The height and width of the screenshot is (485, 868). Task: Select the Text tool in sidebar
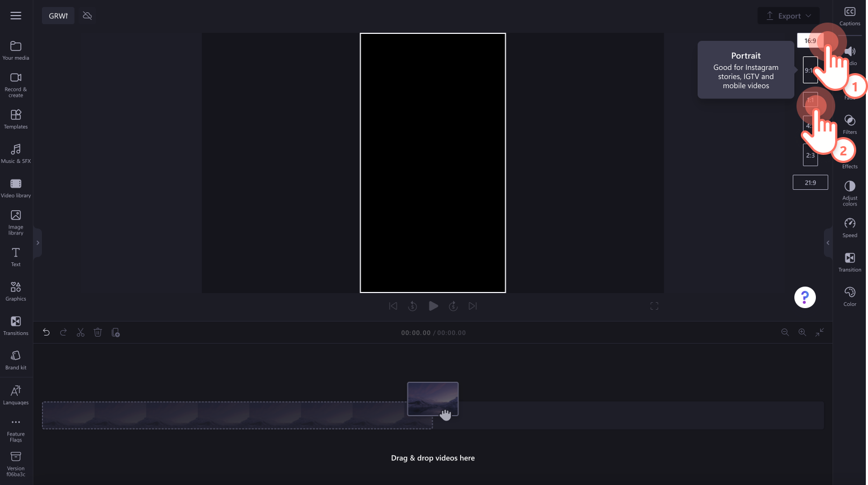(x=16, y=257)
